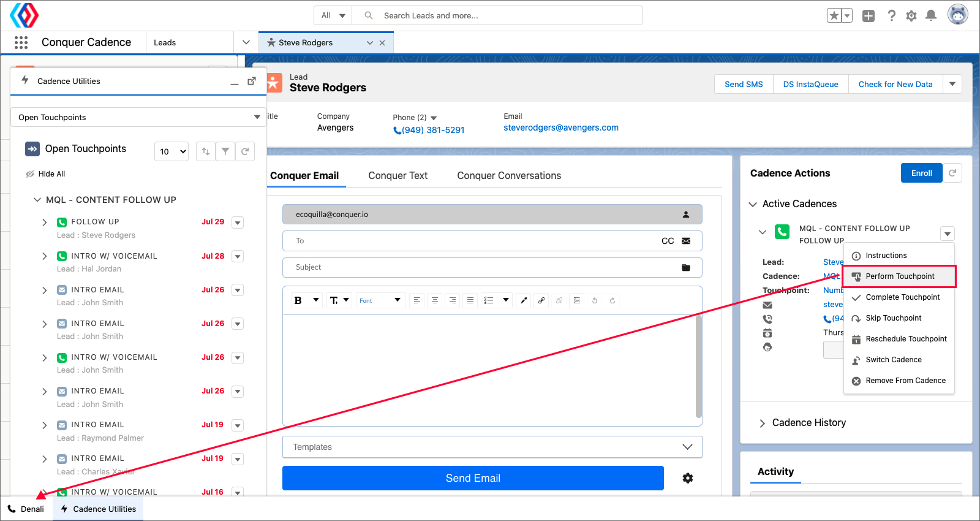Click Check for New Data button
The height and width of the screenshot is (521, 980).
tap(895, 84)
